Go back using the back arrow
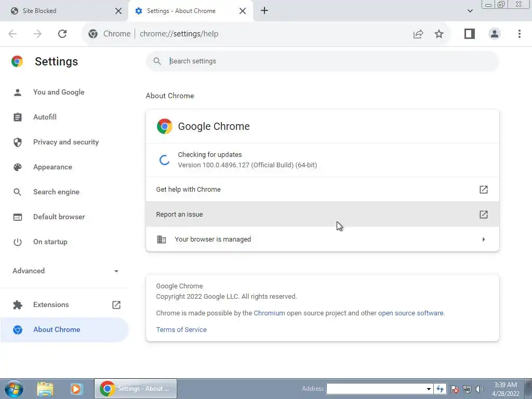The image size is (532, 399). [12, 34]
